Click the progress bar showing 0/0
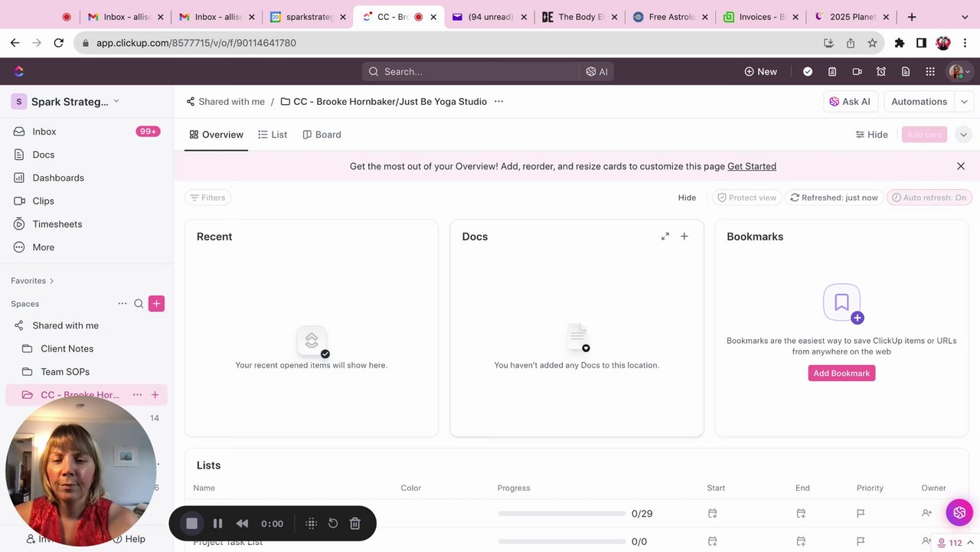 562,541
